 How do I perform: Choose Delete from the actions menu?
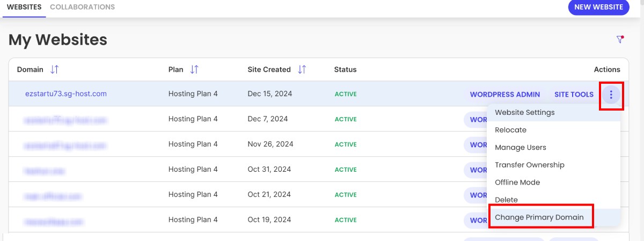coord(506,200)
